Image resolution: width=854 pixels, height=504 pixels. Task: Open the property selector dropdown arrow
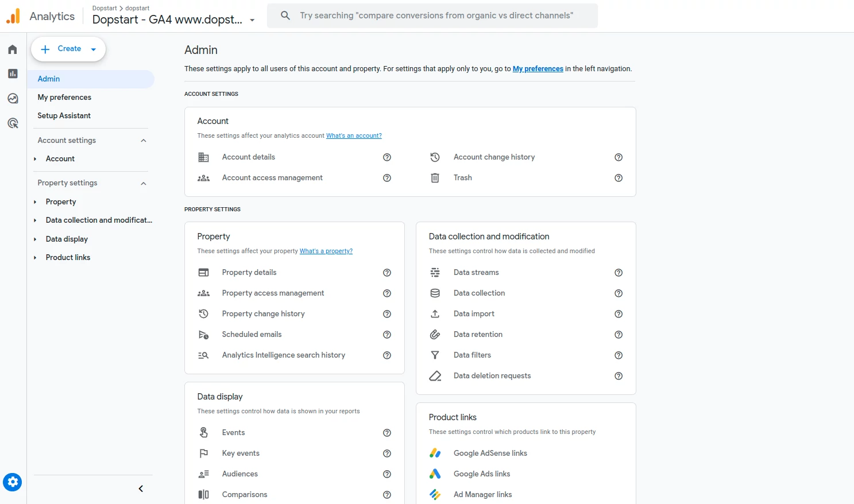pyautogui.click(x=252, y=20)
